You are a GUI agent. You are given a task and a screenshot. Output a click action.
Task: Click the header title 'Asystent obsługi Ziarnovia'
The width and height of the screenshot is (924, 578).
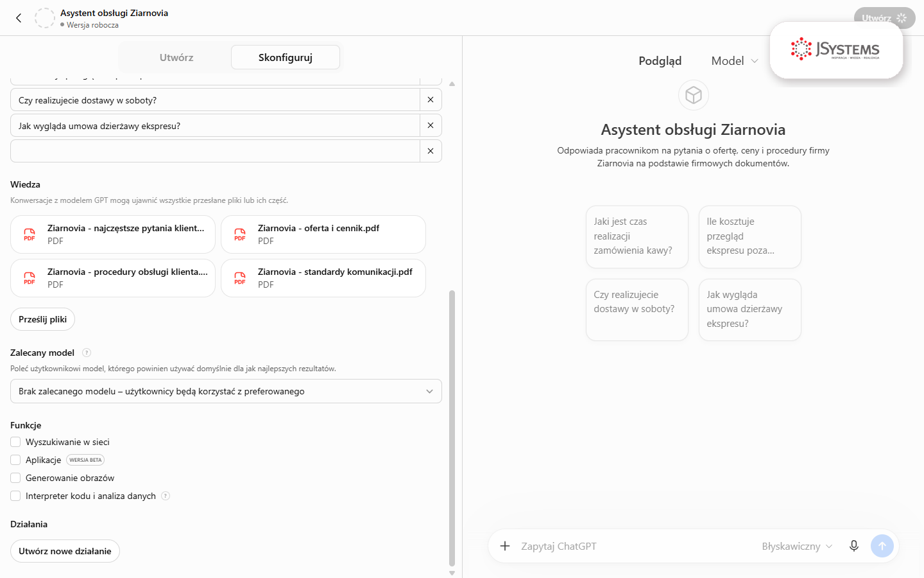tap(114, 13)
